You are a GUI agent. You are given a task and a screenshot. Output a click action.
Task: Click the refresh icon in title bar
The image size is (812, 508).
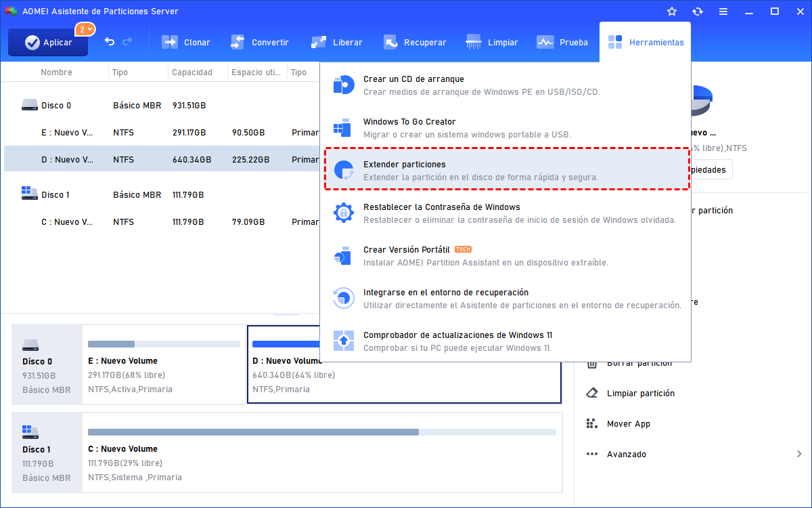pos(698,12)
